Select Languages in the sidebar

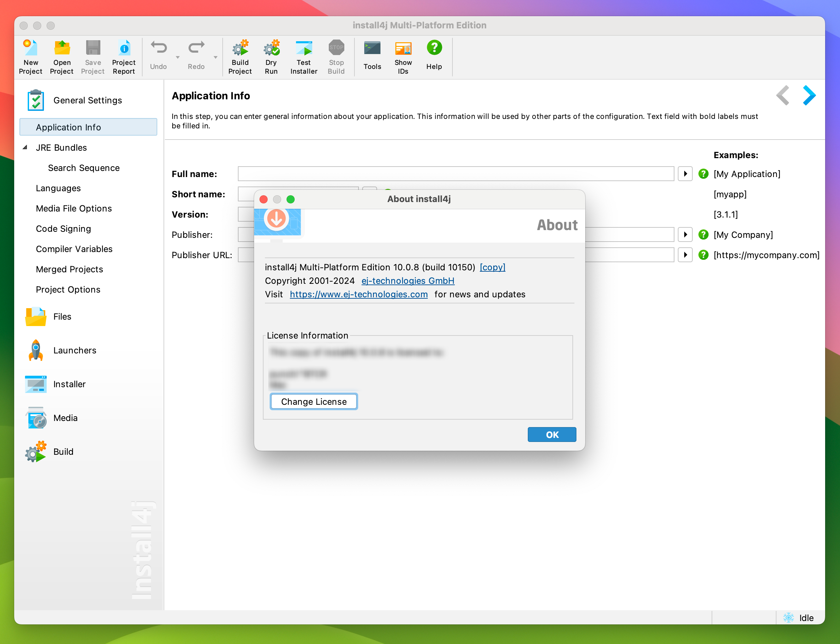point(58,188)
